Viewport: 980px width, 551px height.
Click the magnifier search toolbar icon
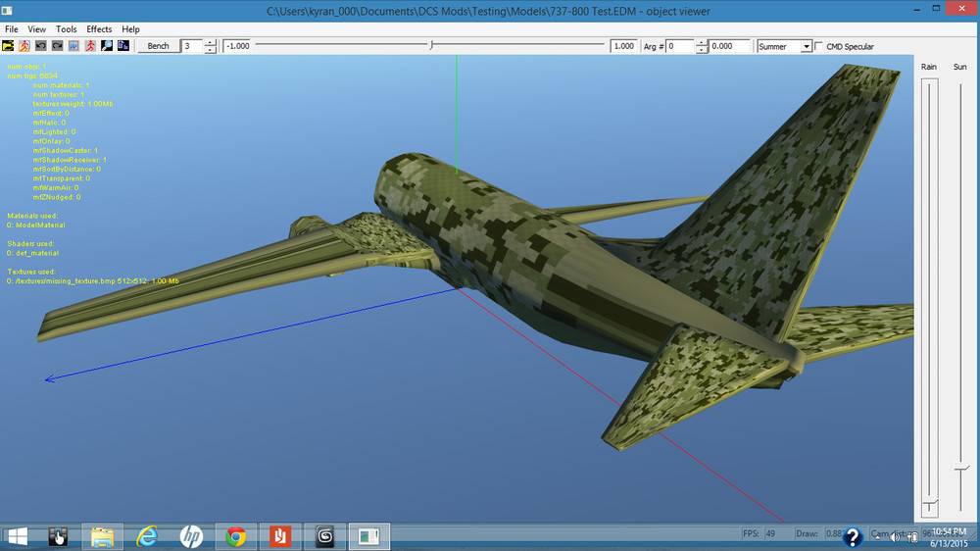[x=107, y=46]
